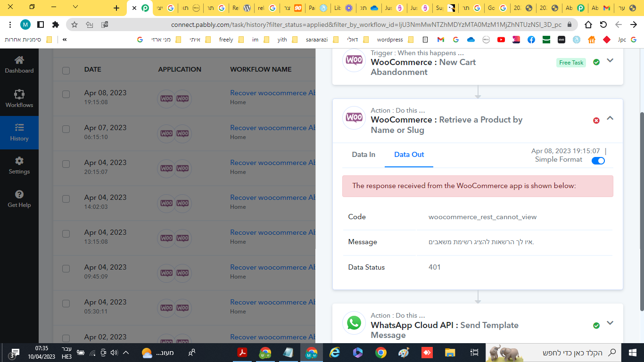Open the Chrome three-dot menu
The image size is (644, 362).
10,25
